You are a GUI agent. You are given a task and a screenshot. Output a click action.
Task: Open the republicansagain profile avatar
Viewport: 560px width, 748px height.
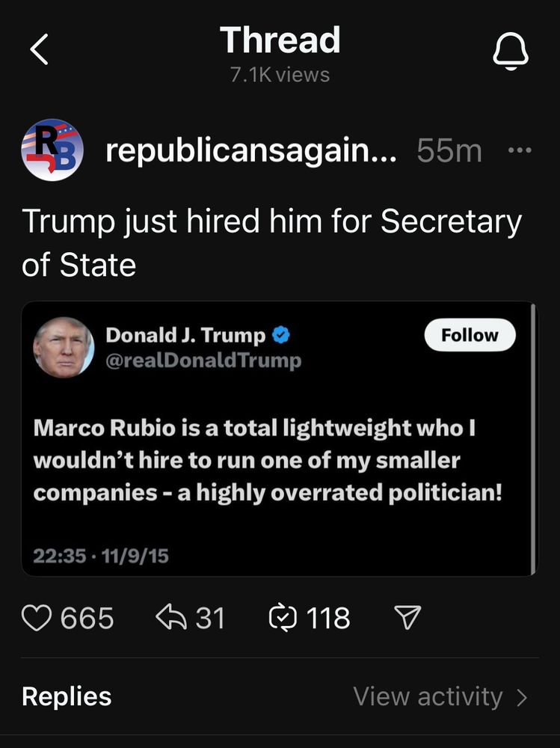click(x=52, y=150)
